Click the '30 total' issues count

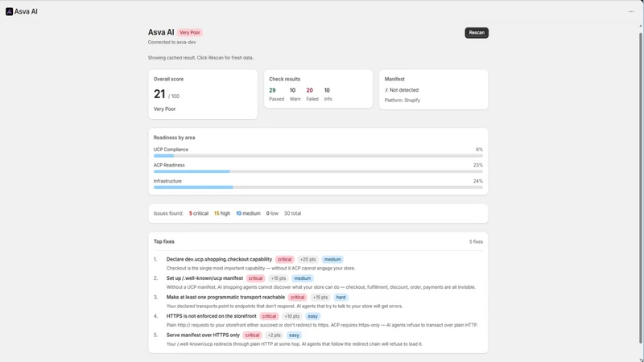click(292, 213)
